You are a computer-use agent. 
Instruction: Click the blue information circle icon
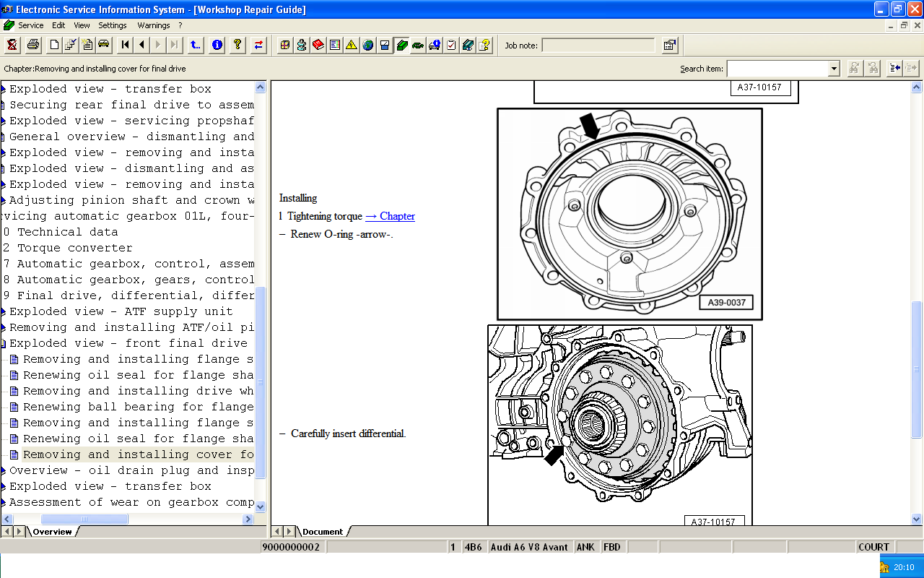[x=217, y=46]
